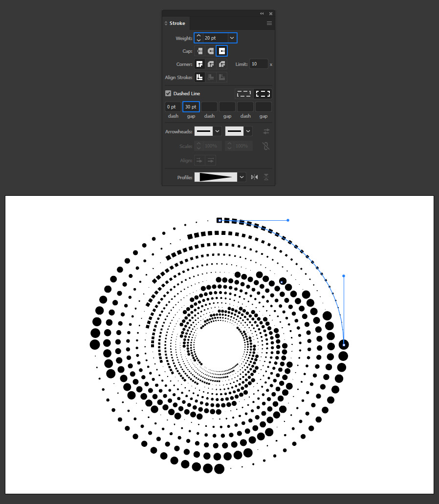Click Align Stroke to Center icon
Screen dimensions: 439x504
point(199,77)
